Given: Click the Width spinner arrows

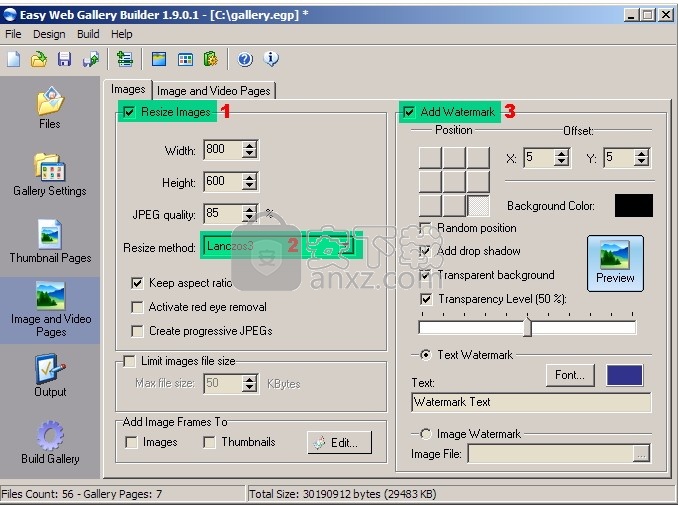Looking at the screenshot, I should click(249, 150).
